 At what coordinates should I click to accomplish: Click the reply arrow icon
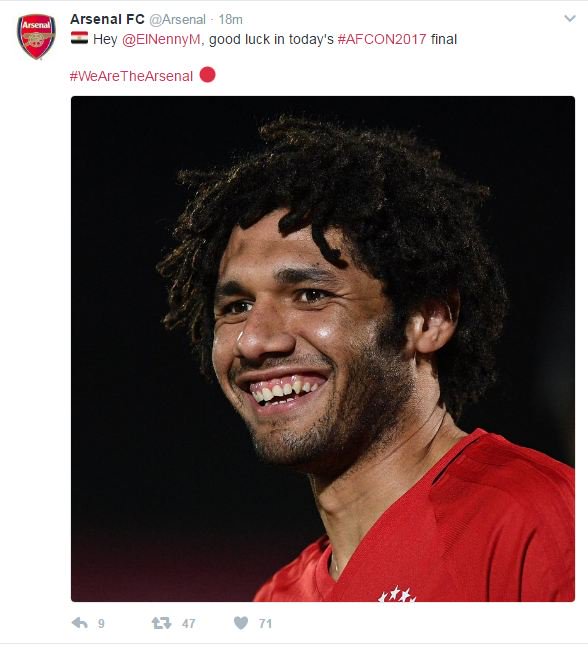tap(80, 623)
